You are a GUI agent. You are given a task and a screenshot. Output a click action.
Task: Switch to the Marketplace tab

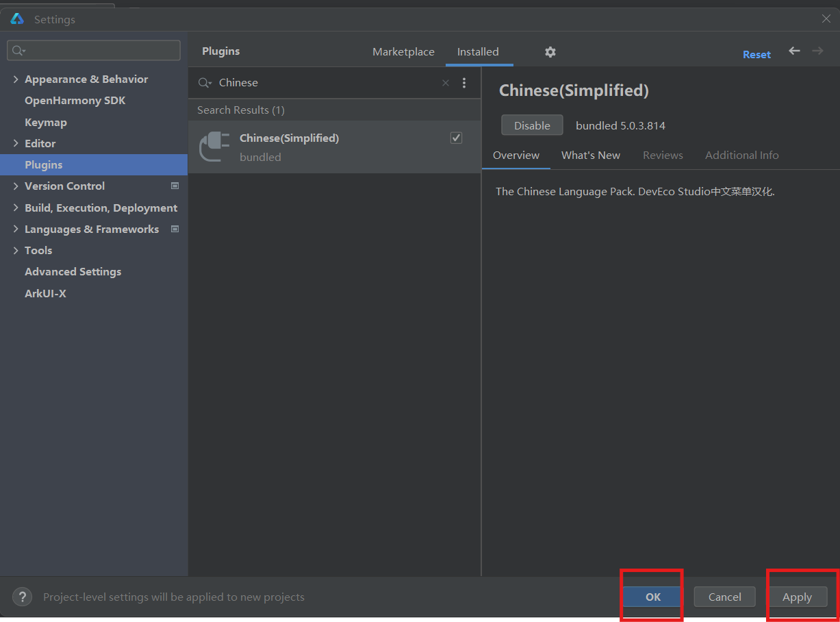point(403,52)
